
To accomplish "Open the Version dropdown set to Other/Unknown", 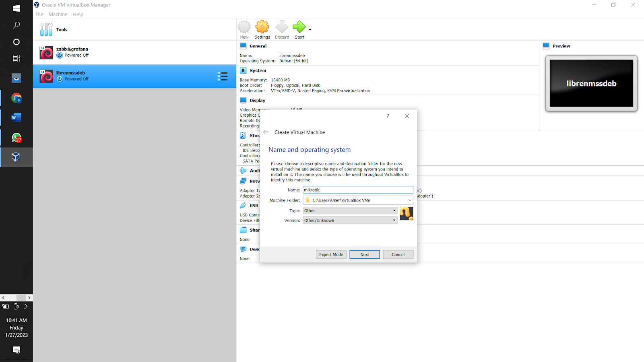I will [x=350, y=220].
